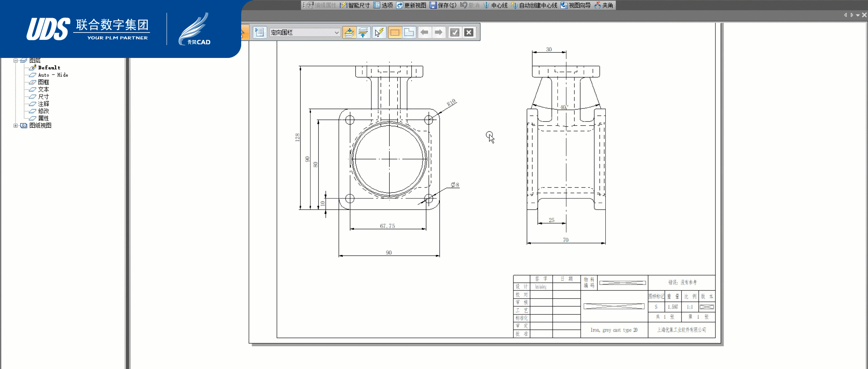Screen dimensions: 868x369
Task: Click the 30 dimension above side view
Action: pyautogui.click(x=549, y=49)
